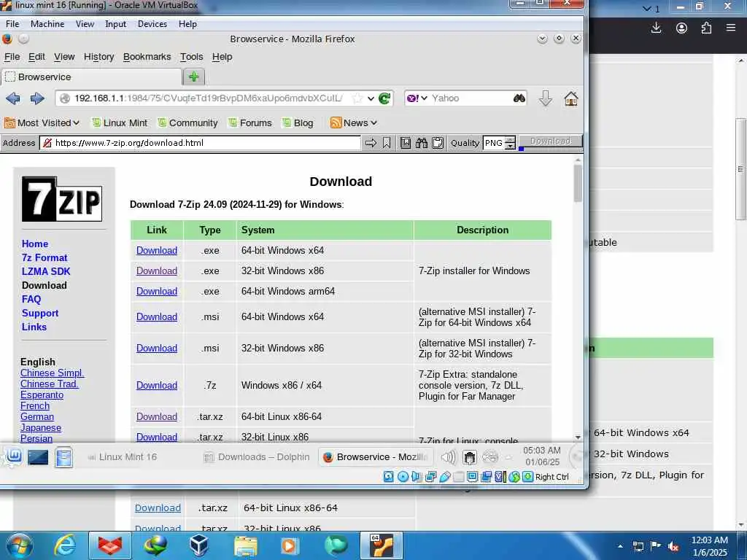Click volume speaker icon in Mint panel
This screenshot has width=747, height=560.
449,457
